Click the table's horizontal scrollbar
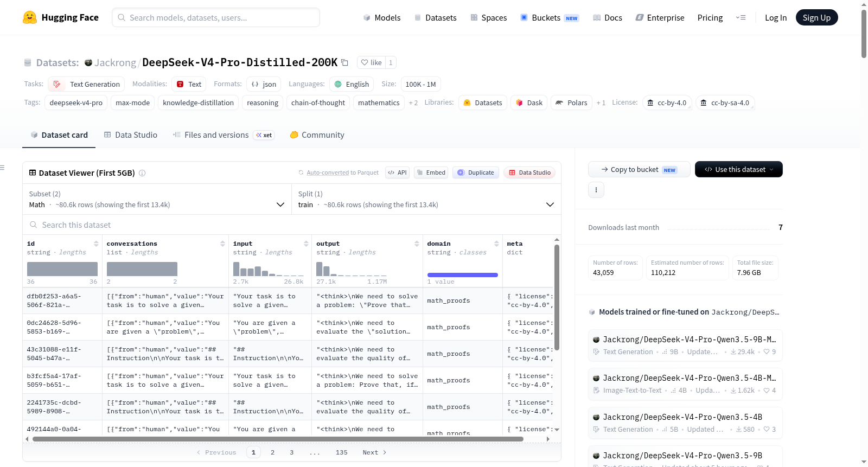 278,439
